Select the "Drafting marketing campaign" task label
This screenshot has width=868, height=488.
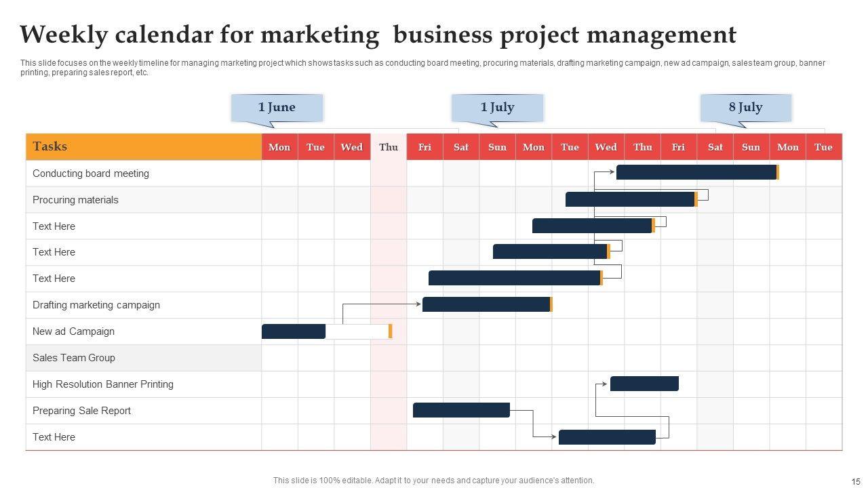pyautogui.click(x=96, y=305)
